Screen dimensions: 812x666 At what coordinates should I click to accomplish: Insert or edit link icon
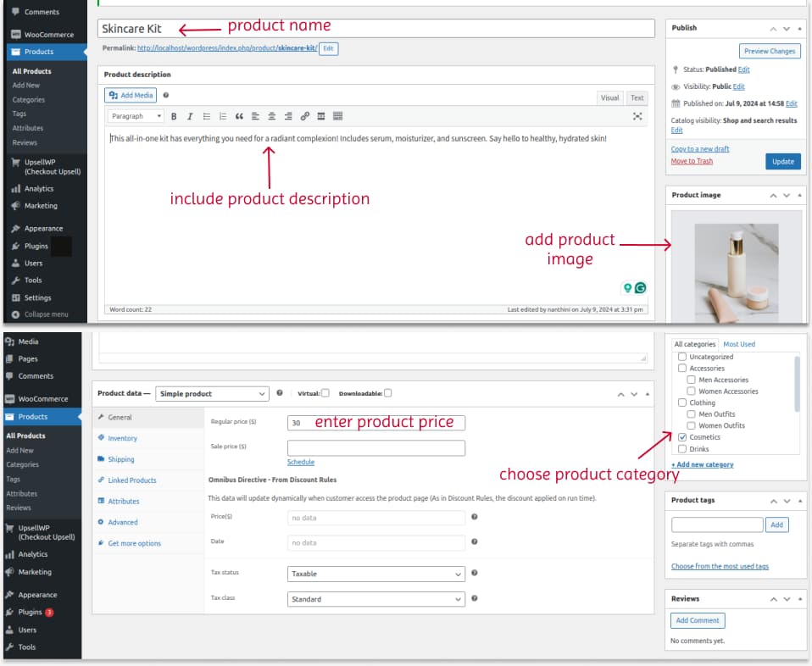pos(305,117)
